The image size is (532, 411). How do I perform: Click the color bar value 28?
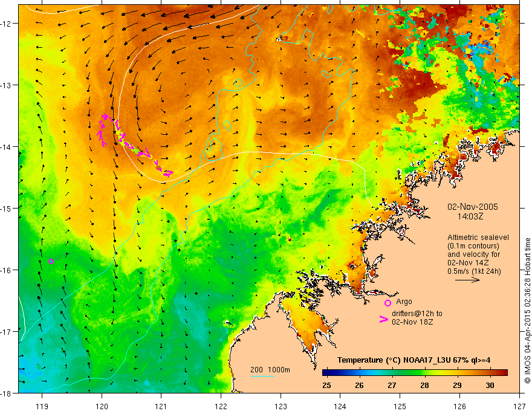[424, 386]
